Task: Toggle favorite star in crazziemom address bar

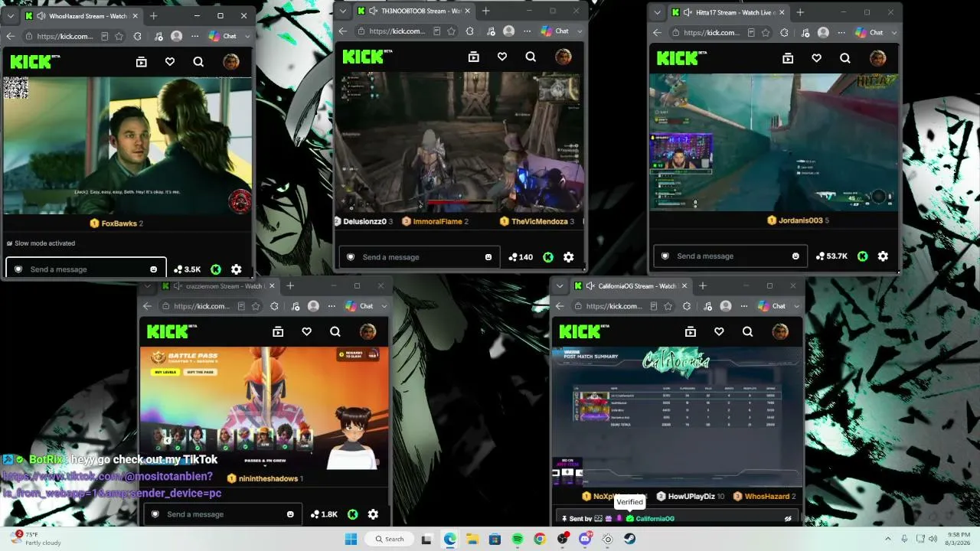Action: 257,306
